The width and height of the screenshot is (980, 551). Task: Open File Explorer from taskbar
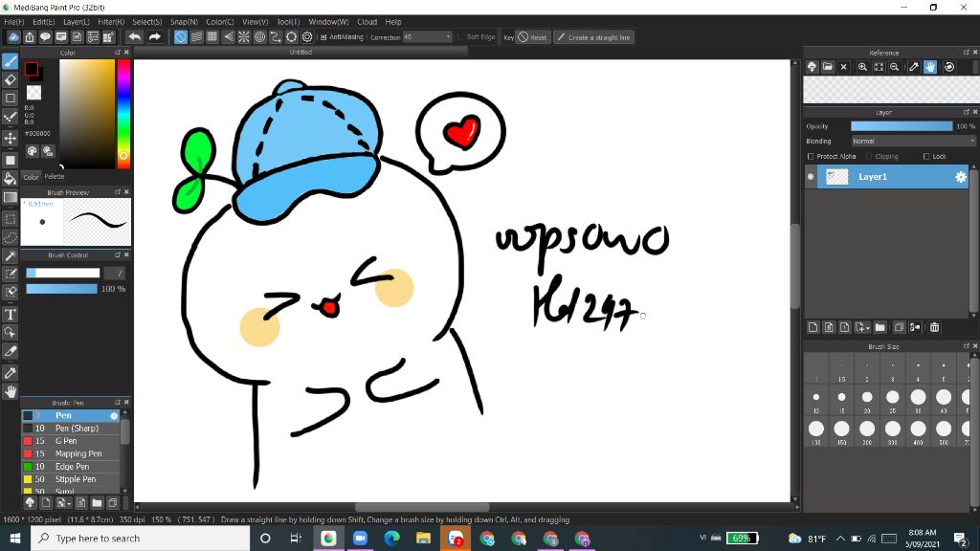pyautogui.click(x=423, y=538)
